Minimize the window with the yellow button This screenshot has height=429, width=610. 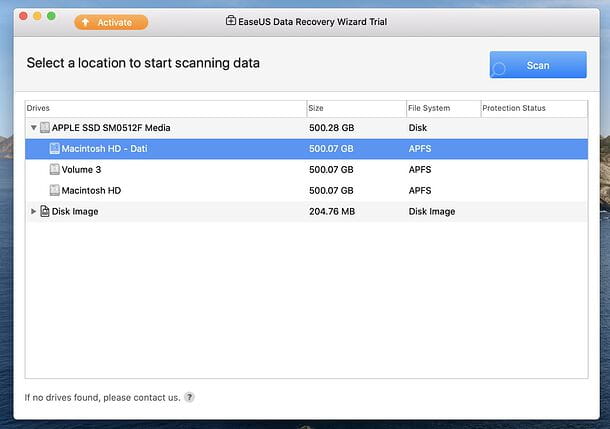click(37, 16)
